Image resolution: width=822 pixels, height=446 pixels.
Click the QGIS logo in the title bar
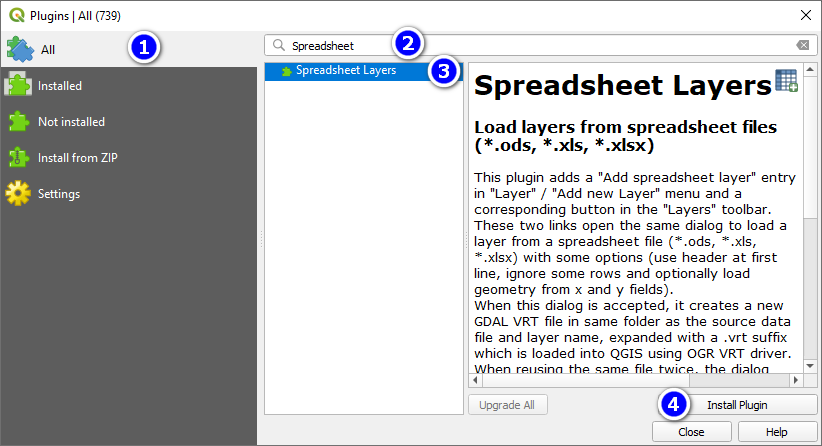click(17, 15)
